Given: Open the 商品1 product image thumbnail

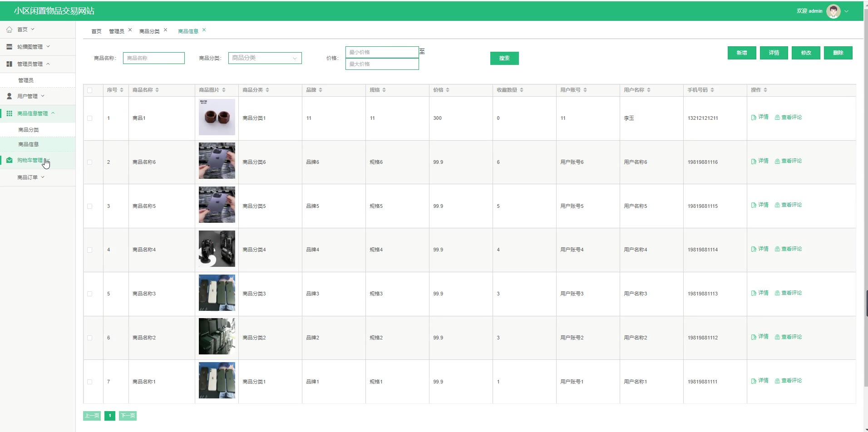Looking at the screenshot, I should click(217, 117).
